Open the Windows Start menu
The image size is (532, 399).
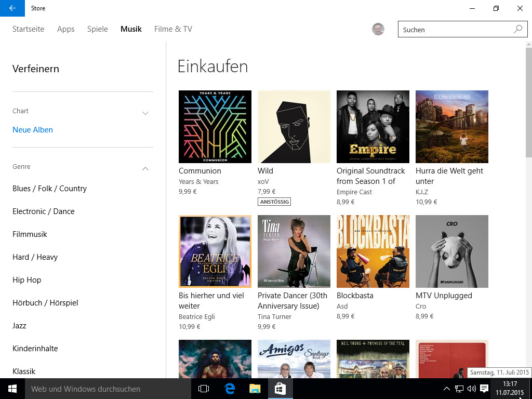[x=12, y=389]
